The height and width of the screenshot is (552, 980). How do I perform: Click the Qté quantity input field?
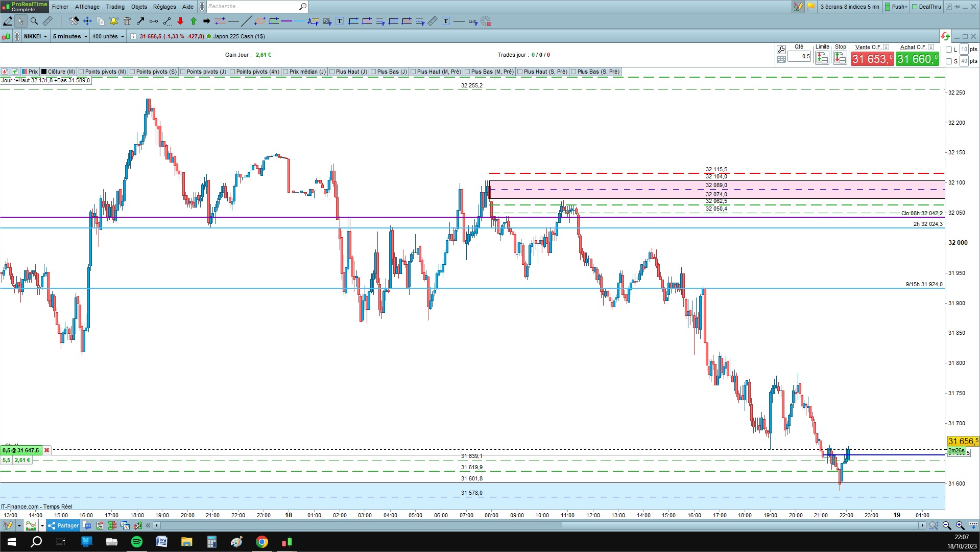tap(800, 56)
